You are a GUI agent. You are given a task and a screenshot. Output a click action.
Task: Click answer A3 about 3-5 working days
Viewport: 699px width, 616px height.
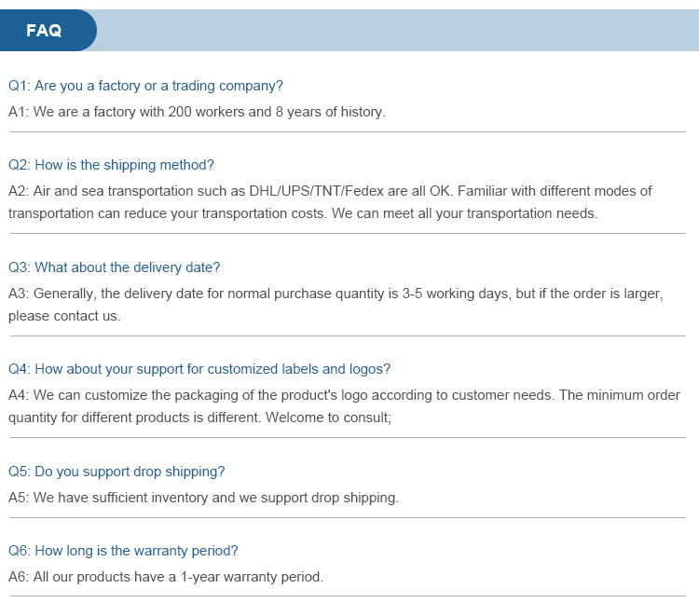point(336,294)
